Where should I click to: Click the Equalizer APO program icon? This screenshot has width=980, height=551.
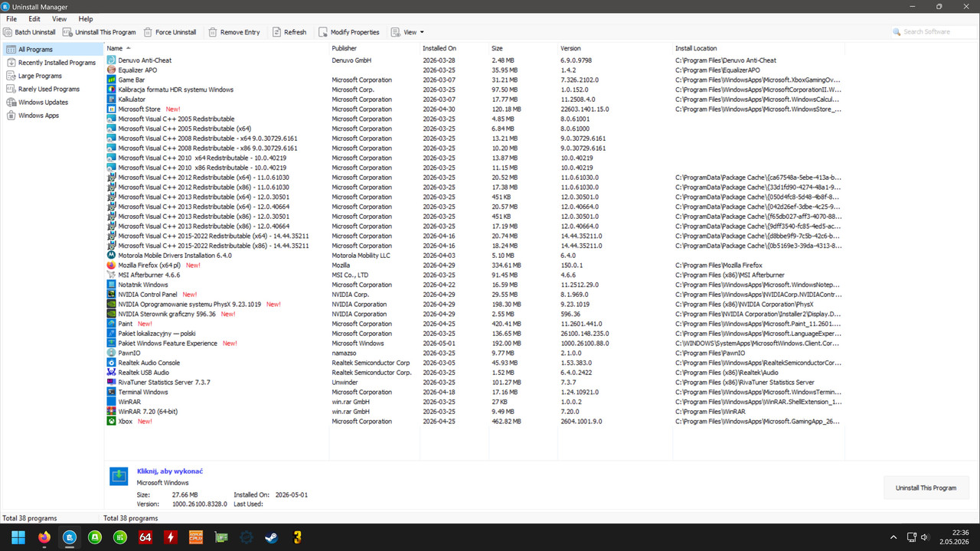112,70
